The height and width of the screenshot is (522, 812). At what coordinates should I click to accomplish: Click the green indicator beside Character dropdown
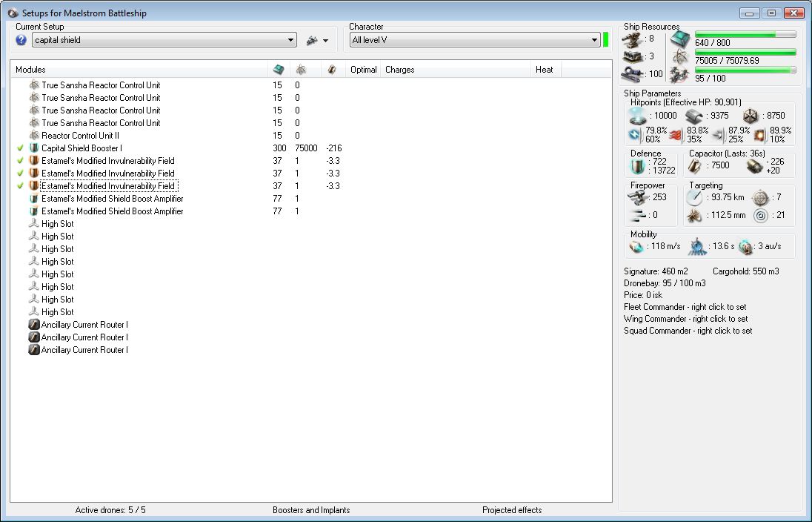tap(605, 40)
